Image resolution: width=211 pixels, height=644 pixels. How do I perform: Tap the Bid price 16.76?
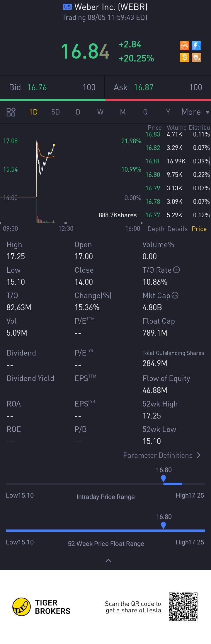coord(37,87)
